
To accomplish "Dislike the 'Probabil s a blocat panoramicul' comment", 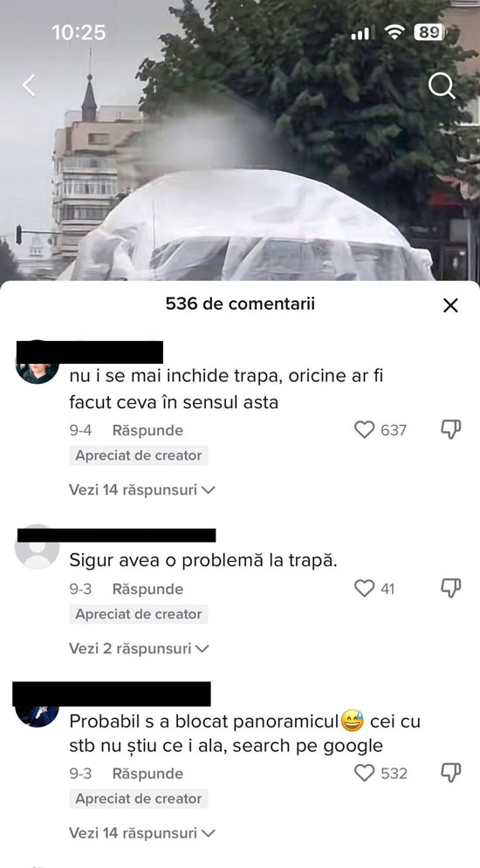I will [x=450, y=773].
